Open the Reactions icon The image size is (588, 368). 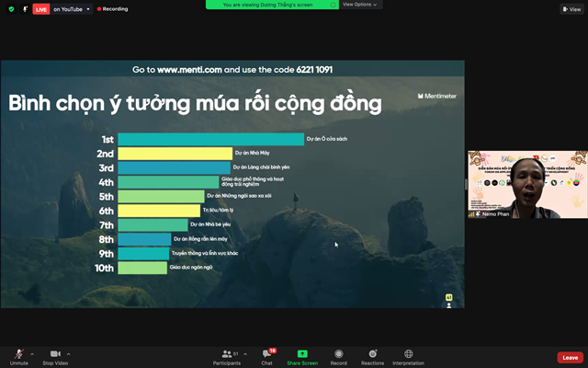pyautogui.click(x=372, y=353)
